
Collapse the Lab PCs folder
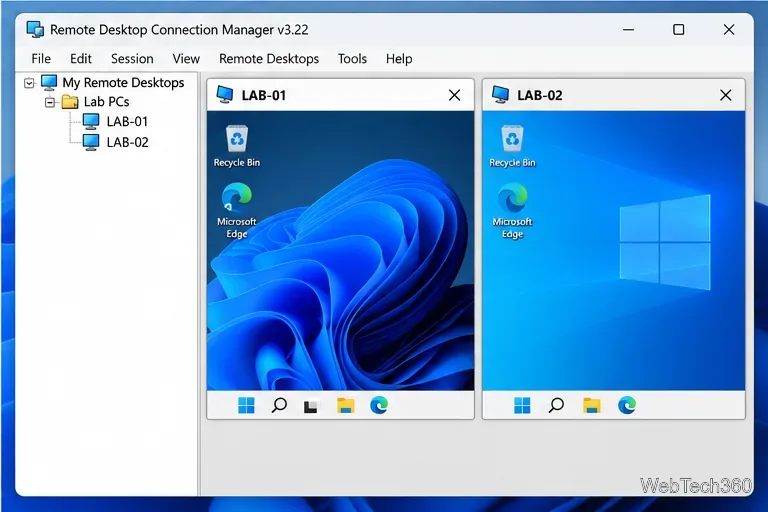[50, 102]
